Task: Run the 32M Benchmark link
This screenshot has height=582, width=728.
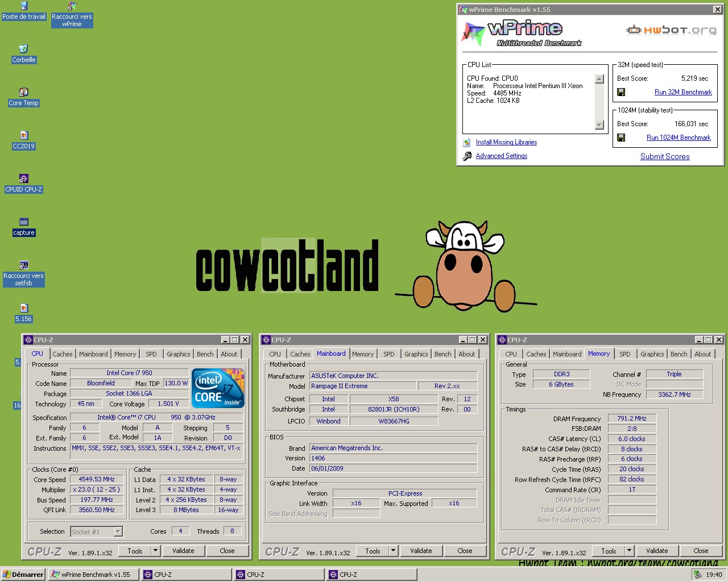Action: [x=683, y=92]
